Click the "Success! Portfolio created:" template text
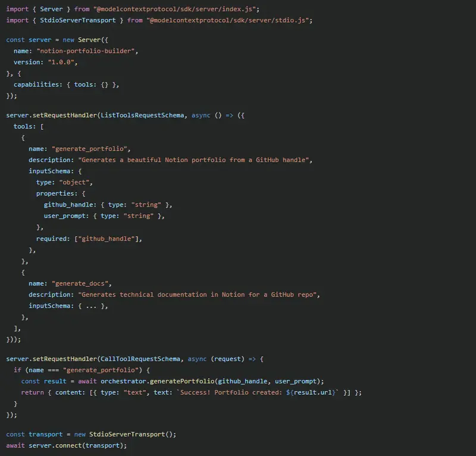Screen dimensions: 476x456 pyautogui.click(x=231, y=392)
